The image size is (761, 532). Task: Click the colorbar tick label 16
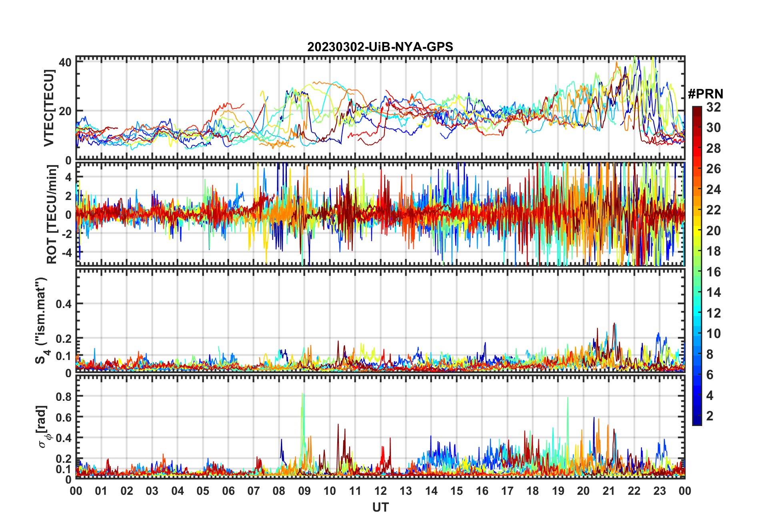click(x=713, y=272)
